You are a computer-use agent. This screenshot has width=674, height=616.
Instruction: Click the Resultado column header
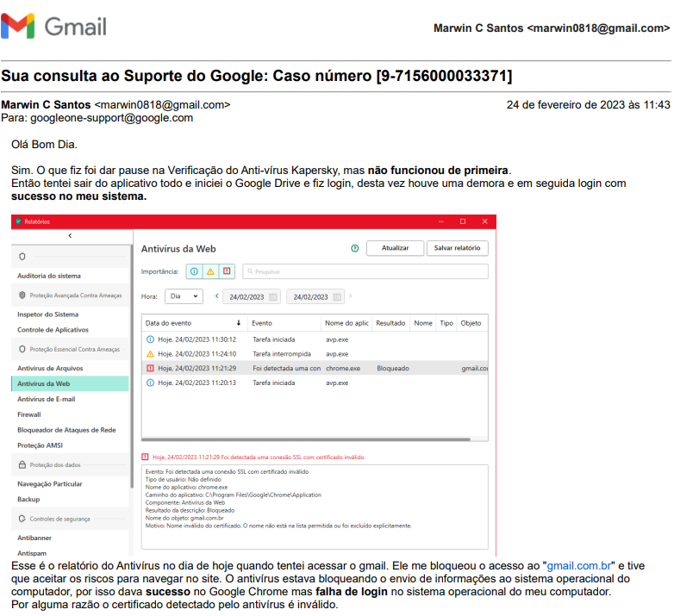pyautogui.click(x=390, y=323)
